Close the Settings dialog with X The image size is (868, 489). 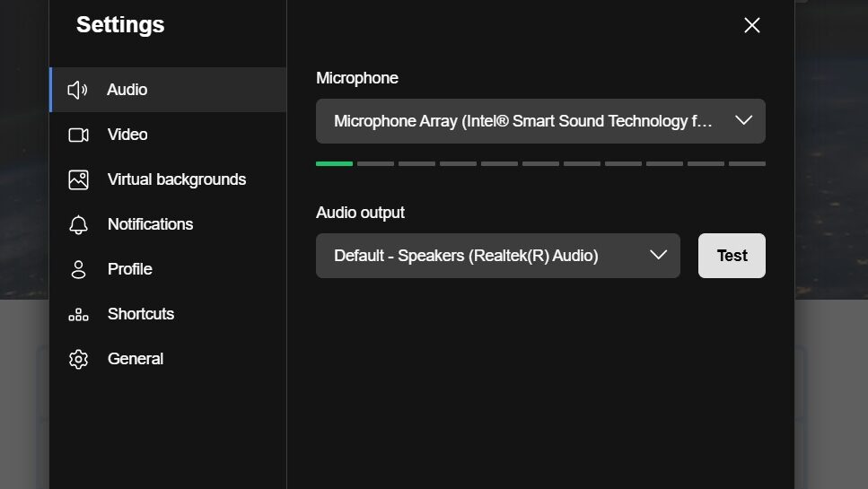click(752, 25)
